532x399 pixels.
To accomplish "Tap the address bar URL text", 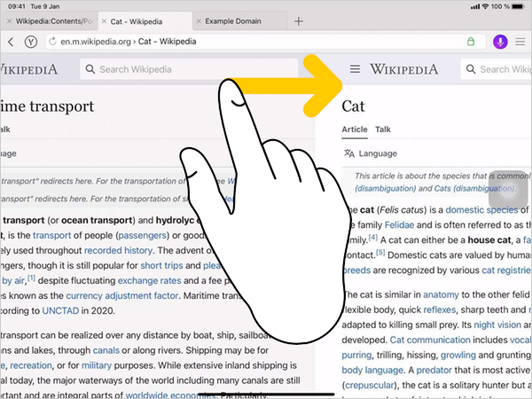I will tap(133, 42).
